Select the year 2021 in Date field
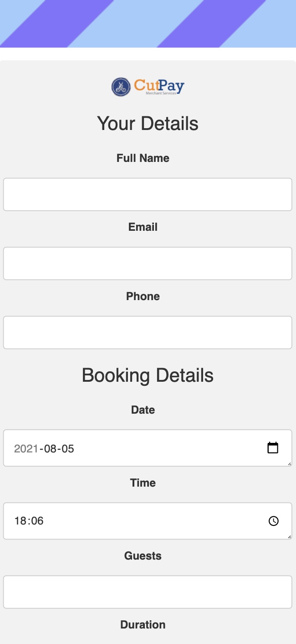The height and width of the screenshot is (644, 296). click(x=26, y=448)
